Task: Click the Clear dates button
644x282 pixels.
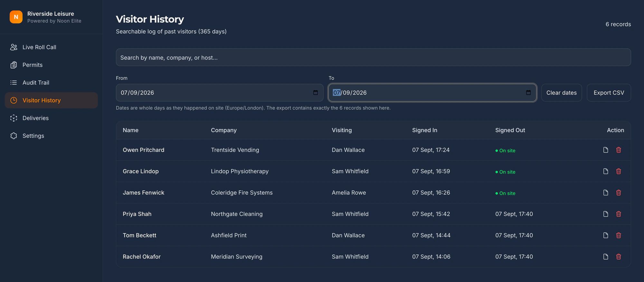Action: (562, 93)
